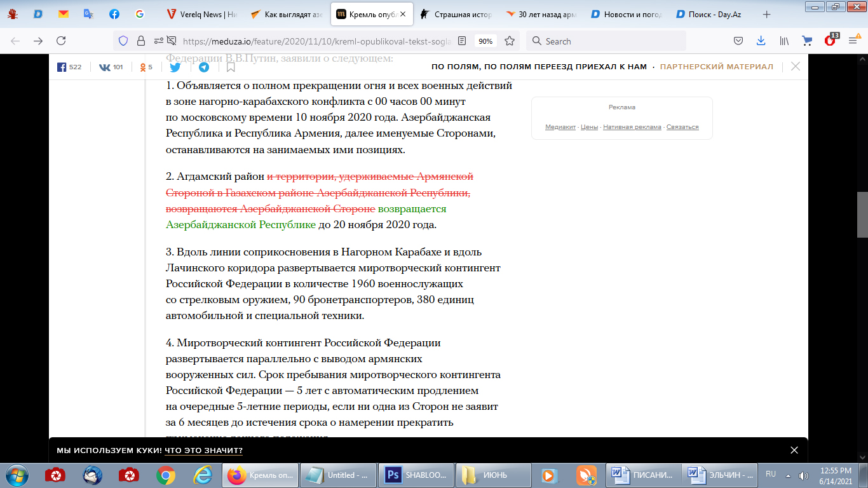Open the Связаться link
This screenshot has height=488, width=868.
682,127
